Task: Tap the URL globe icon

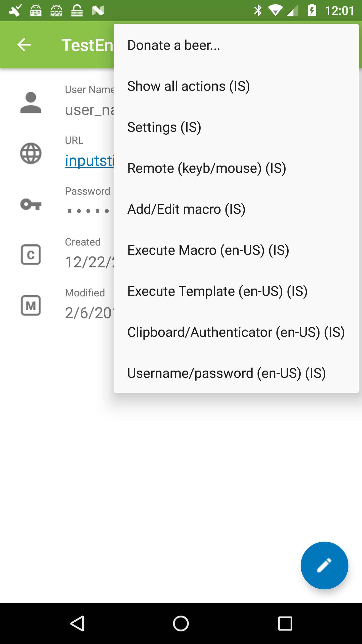Action: (31, 153)
